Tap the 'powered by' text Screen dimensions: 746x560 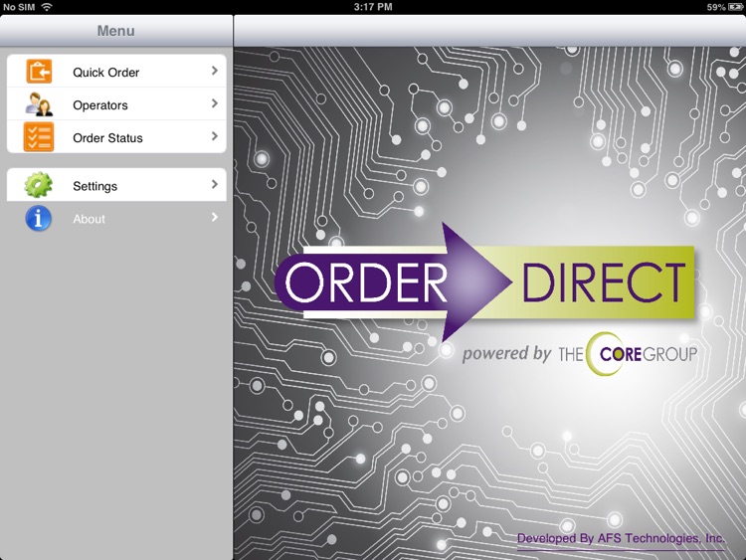coord(506,354)
